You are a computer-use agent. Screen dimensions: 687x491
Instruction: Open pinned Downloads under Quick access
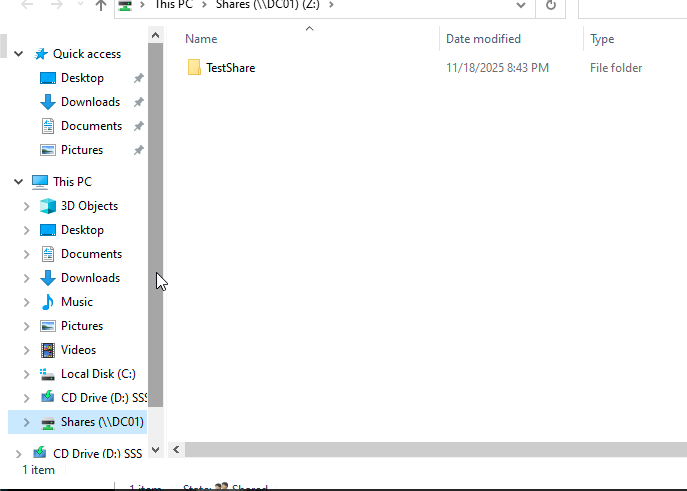[x=90, y=102]
